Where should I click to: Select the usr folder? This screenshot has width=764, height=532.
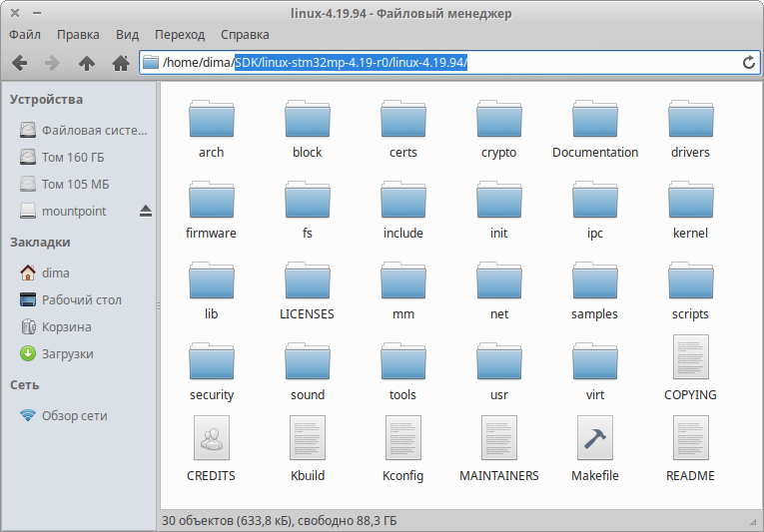click(x=499, y=372)
